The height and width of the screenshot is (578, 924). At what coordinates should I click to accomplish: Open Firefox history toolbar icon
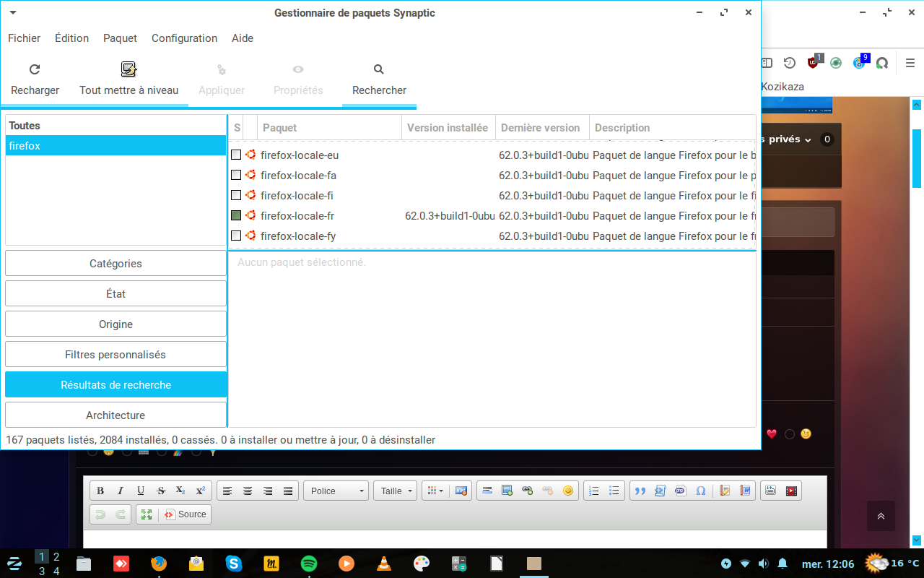[790, 63]
